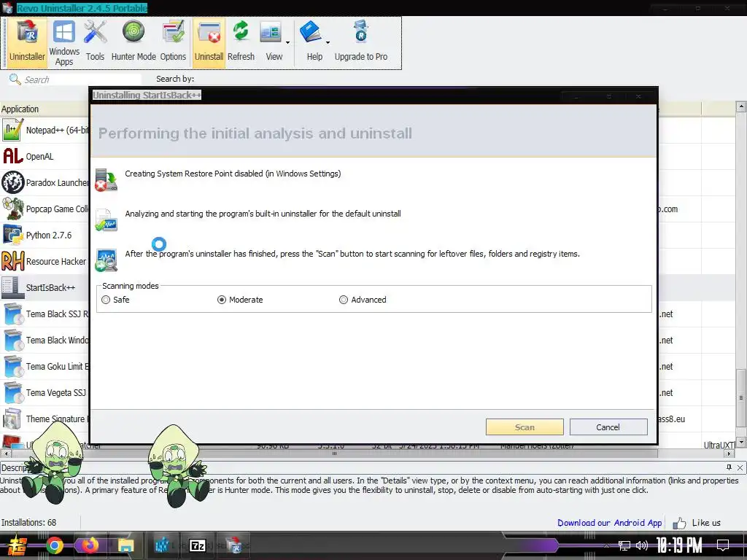Open the volume control in tray
The image size is (747, 560).
642,545
